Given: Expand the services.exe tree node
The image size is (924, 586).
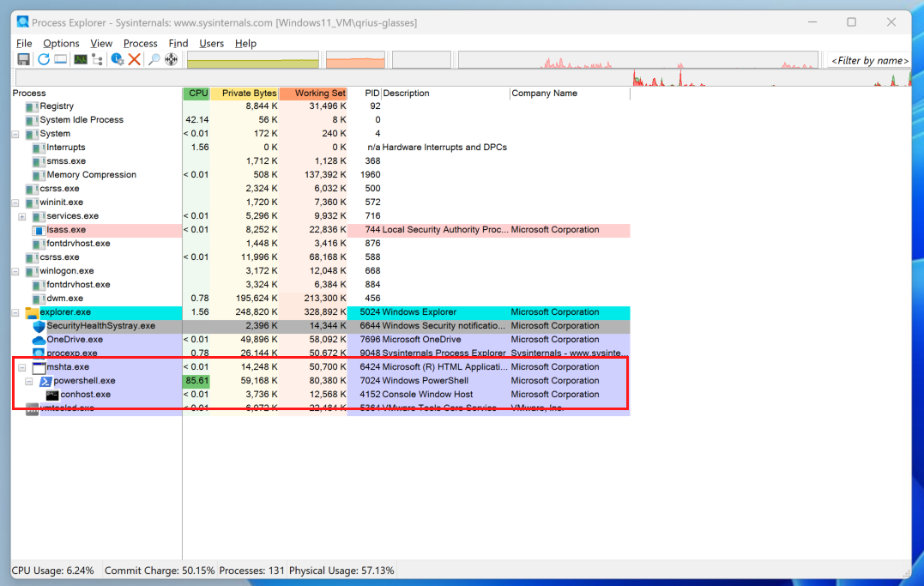Looking at the screenshot, I should (x=21, y=216).
